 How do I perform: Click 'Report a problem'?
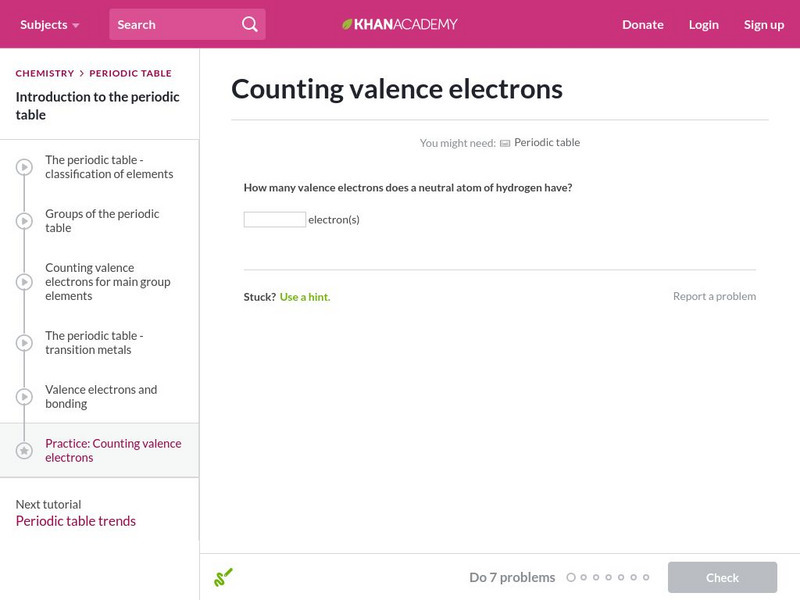point(715,296)
